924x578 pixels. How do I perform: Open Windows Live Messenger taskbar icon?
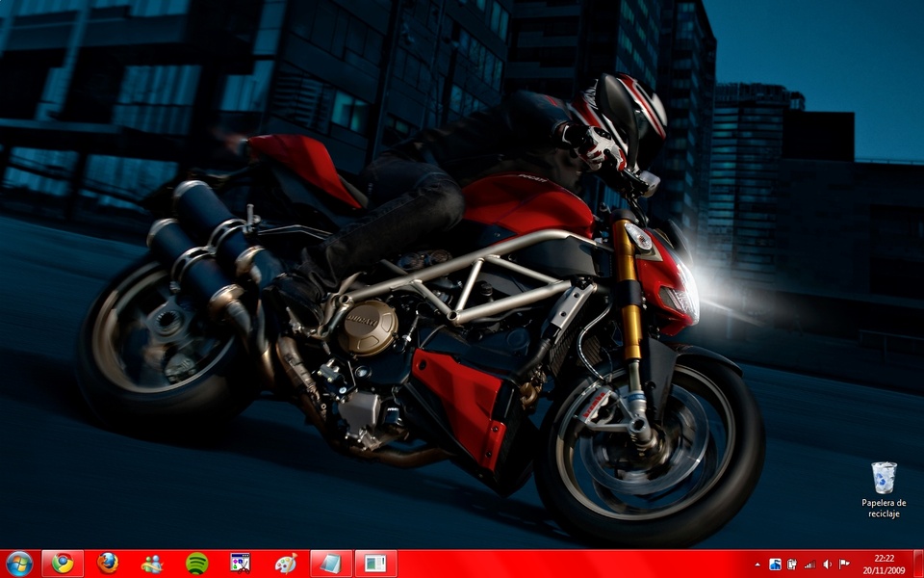pyautogui.click(x=152, y=564)
